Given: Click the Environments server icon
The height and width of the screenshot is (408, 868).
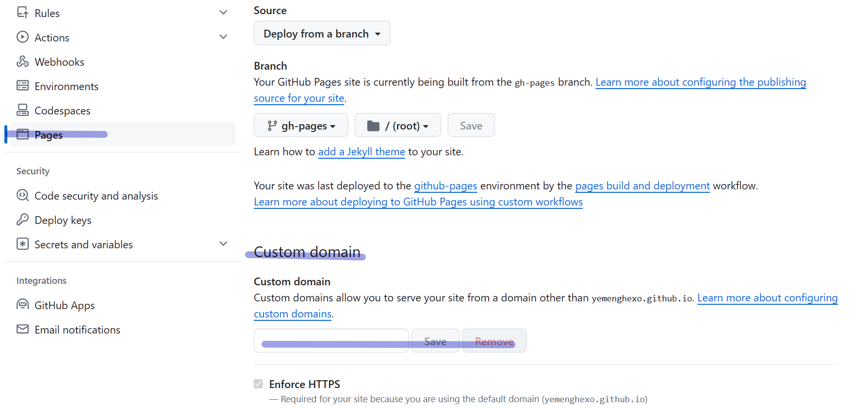Looking at the screenshot, I should (22, 86).
